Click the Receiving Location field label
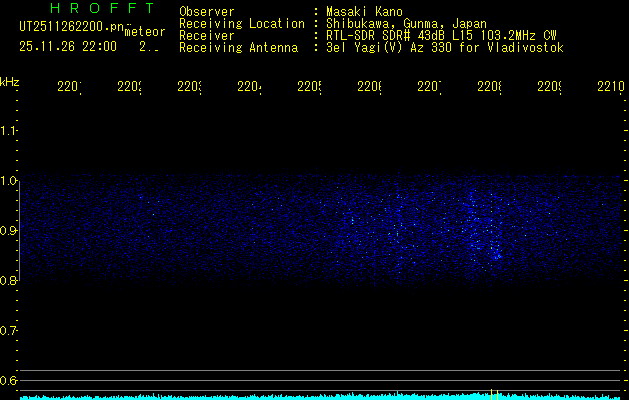This screenshot has width=629, height=400. point(241,24)
